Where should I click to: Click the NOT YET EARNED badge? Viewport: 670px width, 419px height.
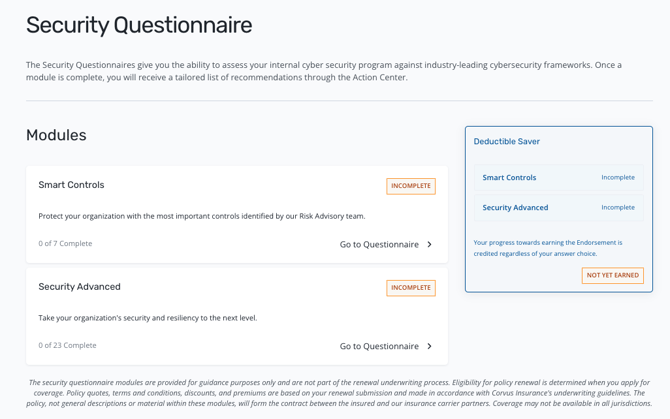[612, 275]
